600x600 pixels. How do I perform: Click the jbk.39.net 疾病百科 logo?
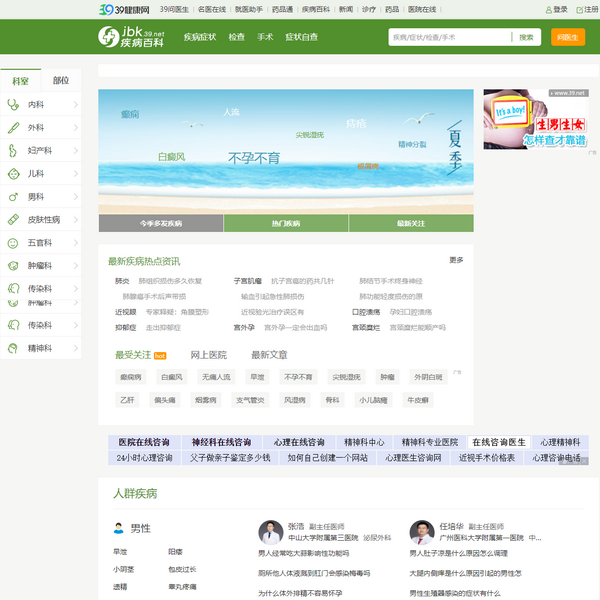pyautogui.click(x=134, y=37)
